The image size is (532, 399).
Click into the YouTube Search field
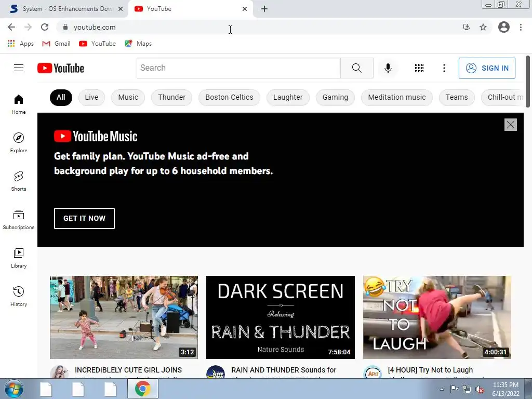pos(238,68)
